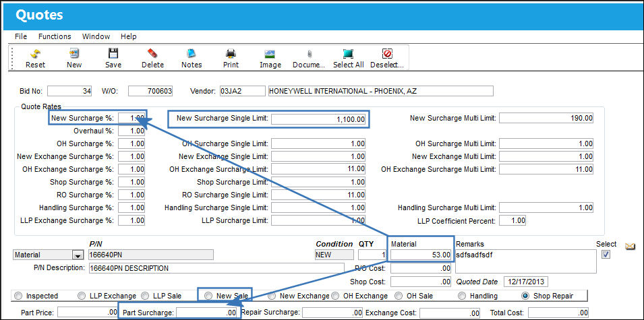The image size is (644, 320).
Task: Click the Honeywell International vendor name field
Action: point(380,91)
